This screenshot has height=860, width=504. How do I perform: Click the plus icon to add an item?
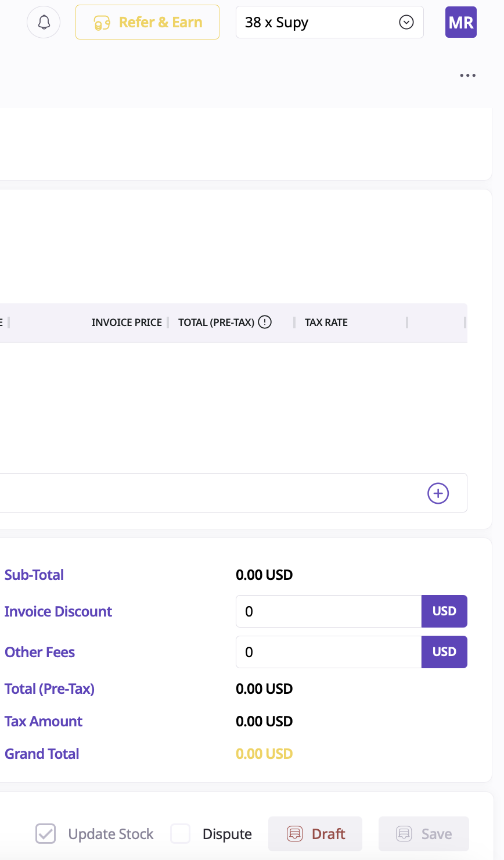[438, 493]
